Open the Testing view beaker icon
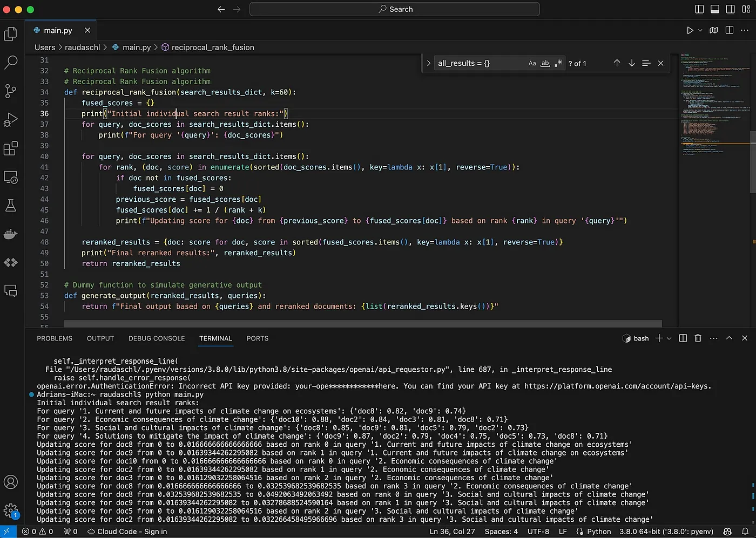The width and height of the screenshot is (756, 538). (x=11, y=205)
